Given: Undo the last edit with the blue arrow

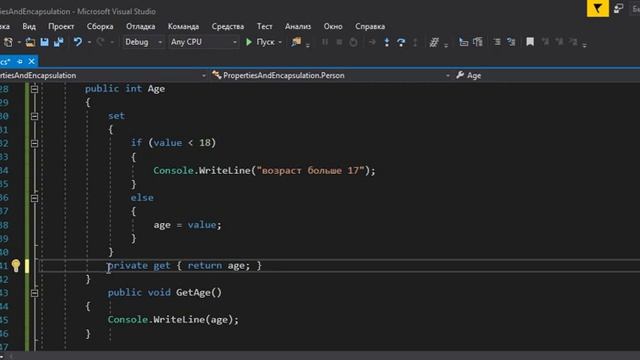Looking at the screenshot, I should click(x=78, y=42).
